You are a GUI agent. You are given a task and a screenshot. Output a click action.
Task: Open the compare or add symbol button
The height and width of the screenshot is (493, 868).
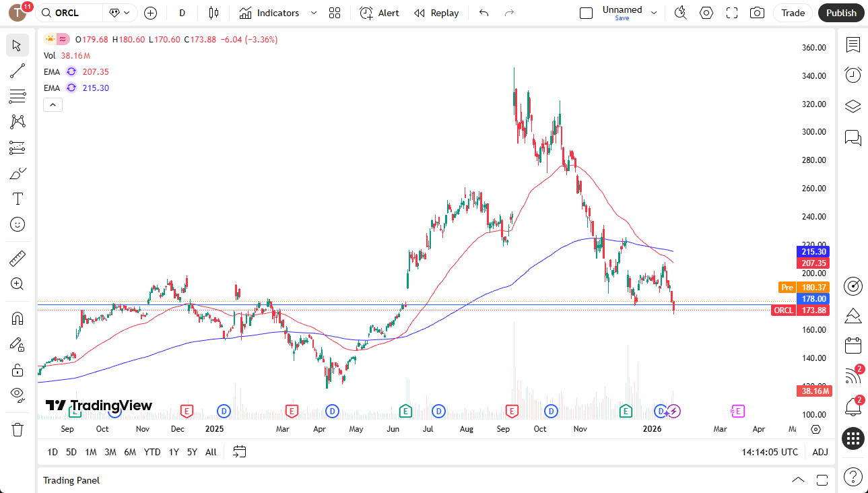pyautogui.click(x=150, y=13)
